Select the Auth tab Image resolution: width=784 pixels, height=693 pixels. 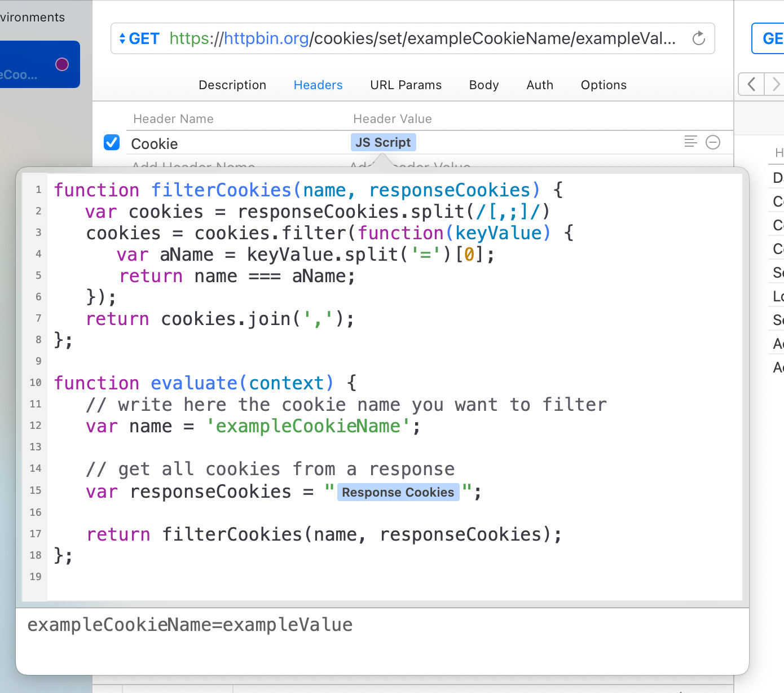[x=539, y=85]
